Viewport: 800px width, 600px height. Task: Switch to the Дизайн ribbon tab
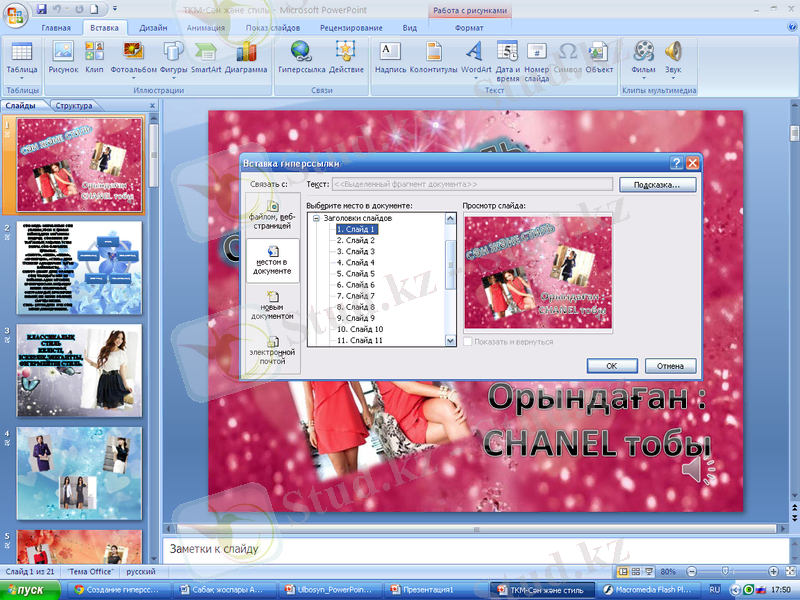coord(153,28)
